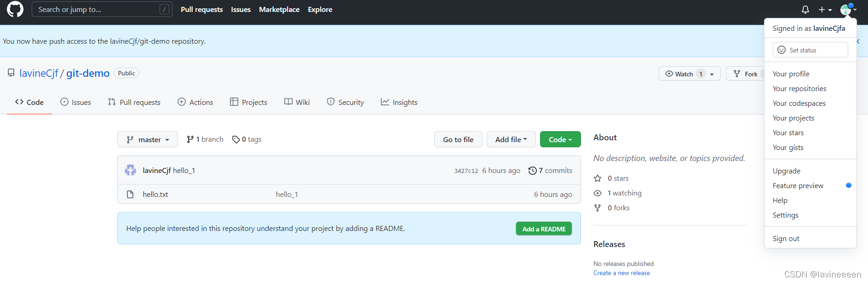Go to Marketplace
The width and height of the screenshot is (868, 282).
(x=279, y=9)
